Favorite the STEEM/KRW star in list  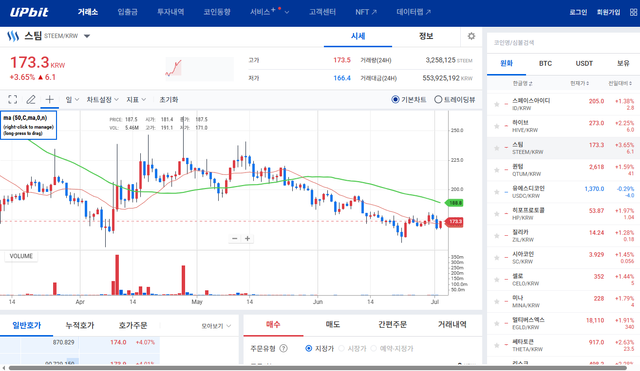coord(497,148)
